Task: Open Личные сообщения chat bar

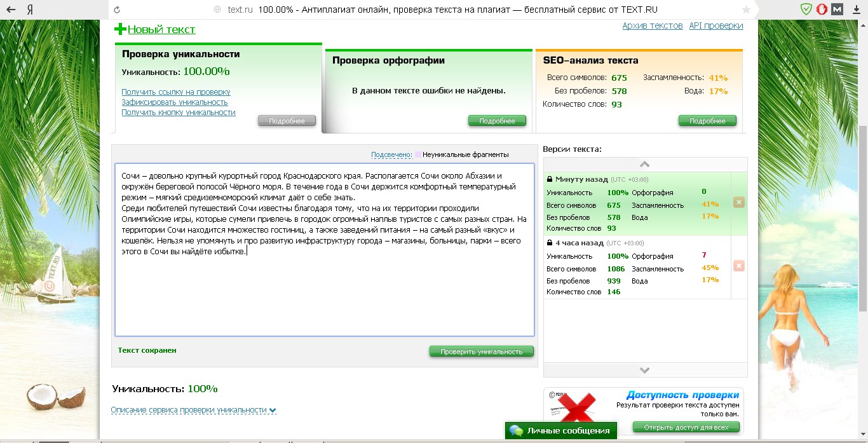Action: tap(561, 430)
